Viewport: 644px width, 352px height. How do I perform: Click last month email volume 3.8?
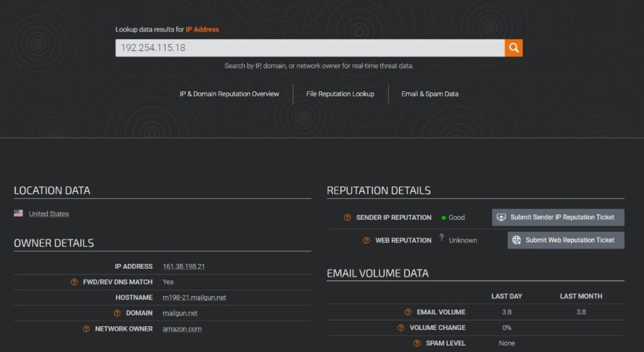click(x=580, y=312)
